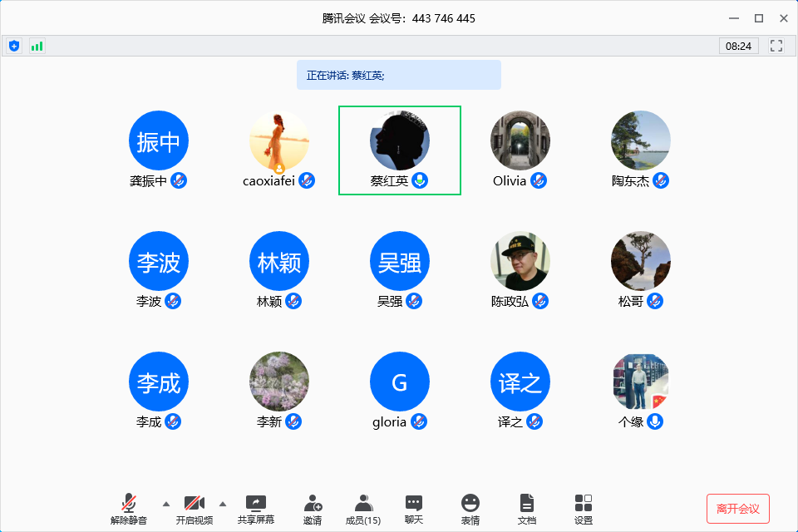Select Olivia's archway avatar
Image resolution: width=798 pixels, height=532 pixels.
tap(520, 140)
